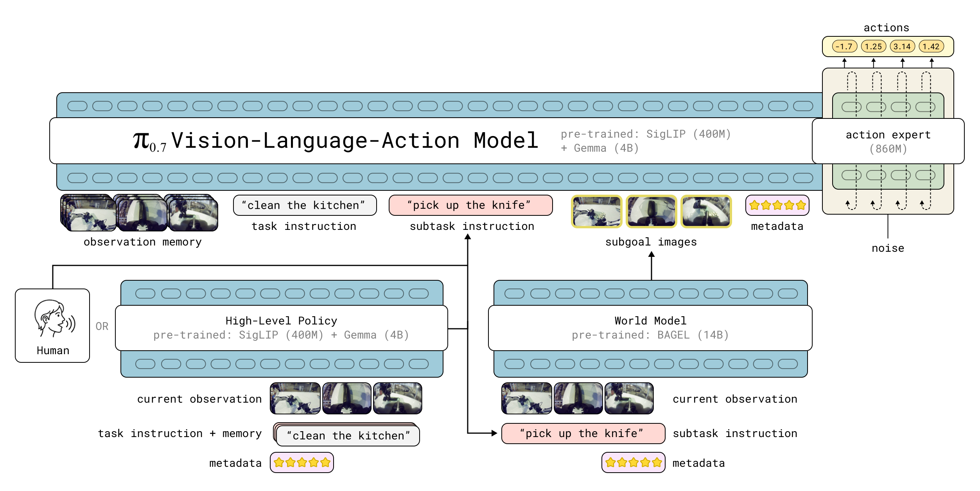
Task: Select the last yellow-bordered subgoal image
Action: coord(706,211)
